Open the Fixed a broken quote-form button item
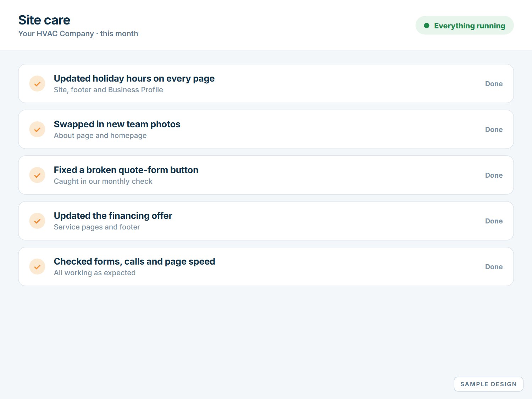Image resolution: width=532 pixels, height=399 pixels. coord(266,175)
